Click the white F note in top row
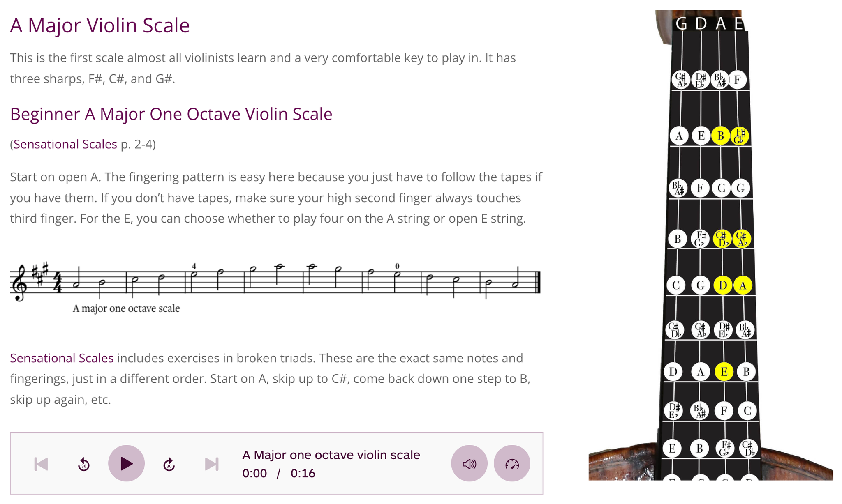 (x=737, y=79)
